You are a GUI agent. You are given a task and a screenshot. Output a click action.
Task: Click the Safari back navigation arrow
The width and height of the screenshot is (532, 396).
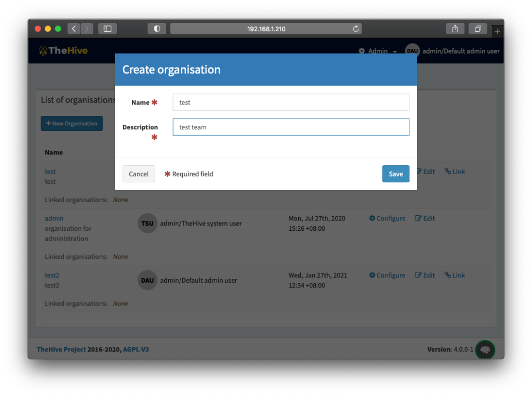pos(74,29)
